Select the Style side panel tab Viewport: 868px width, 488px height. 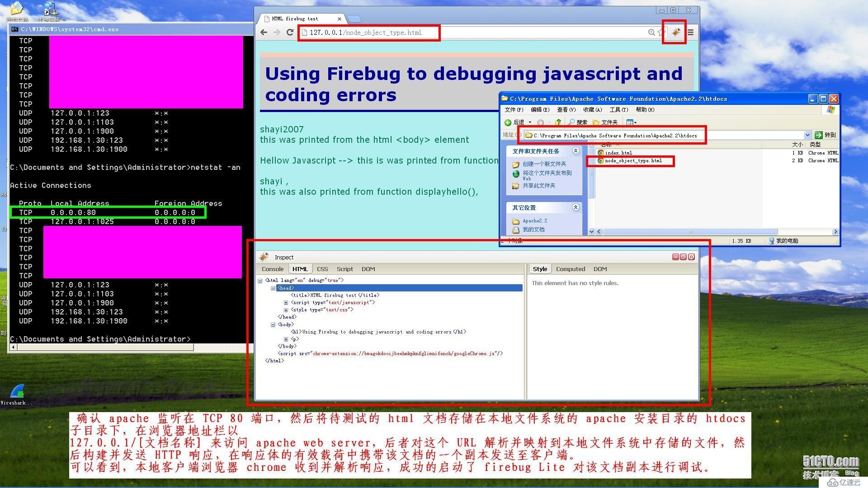pos(540,269)
